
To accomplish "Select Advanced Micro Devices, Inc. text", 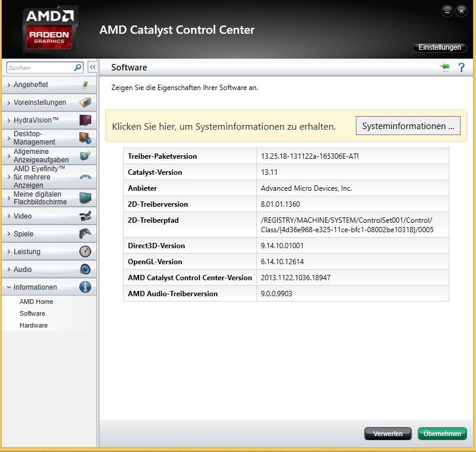I will tap(306, 188).
